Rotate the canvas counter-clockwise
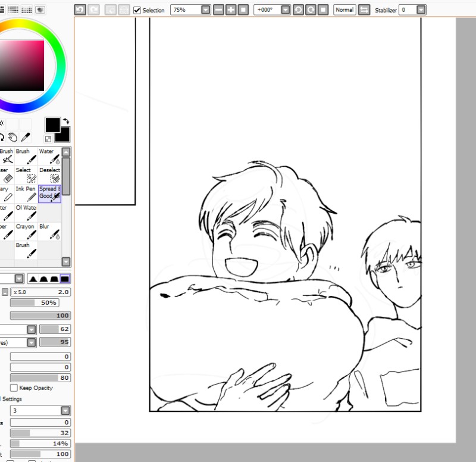Viewport: 476px width, 462px height. [299, 10]
